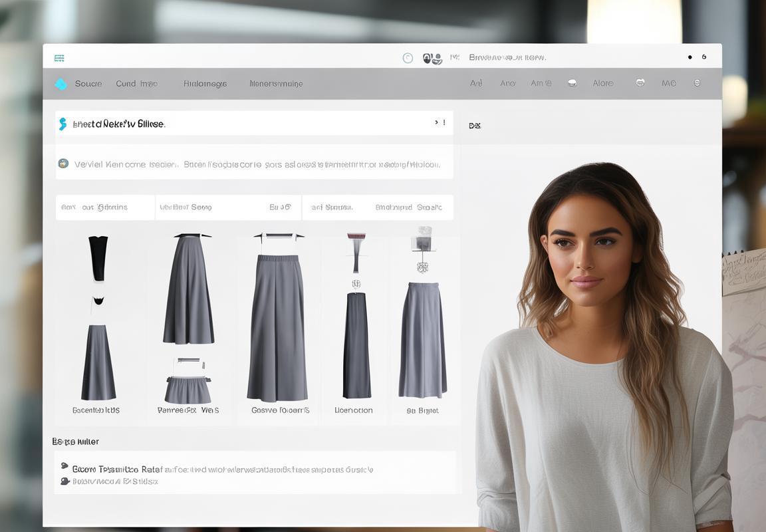Switch to the "Hinlomege" navigation tab

[205, 84]
